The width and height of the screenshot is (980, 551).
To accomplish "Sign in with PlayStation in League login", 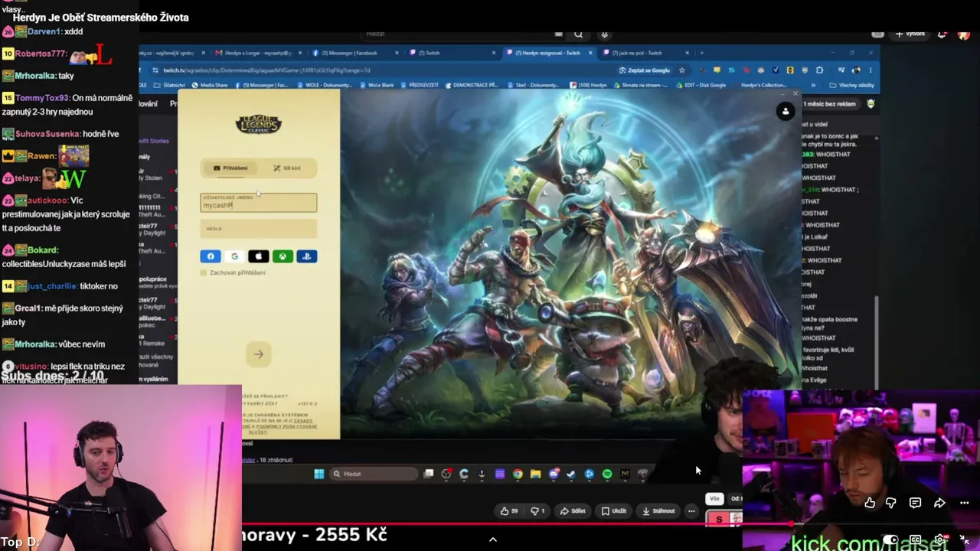I will (307, 256).
